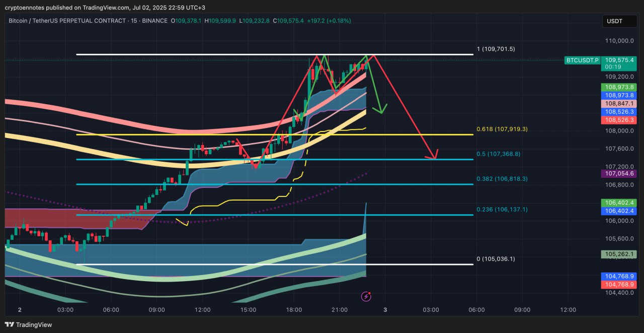This screenshot has height=333, width=644.
Task: Click the TradingView logo in bottom-left corner
Action: (x=29, y=324)
